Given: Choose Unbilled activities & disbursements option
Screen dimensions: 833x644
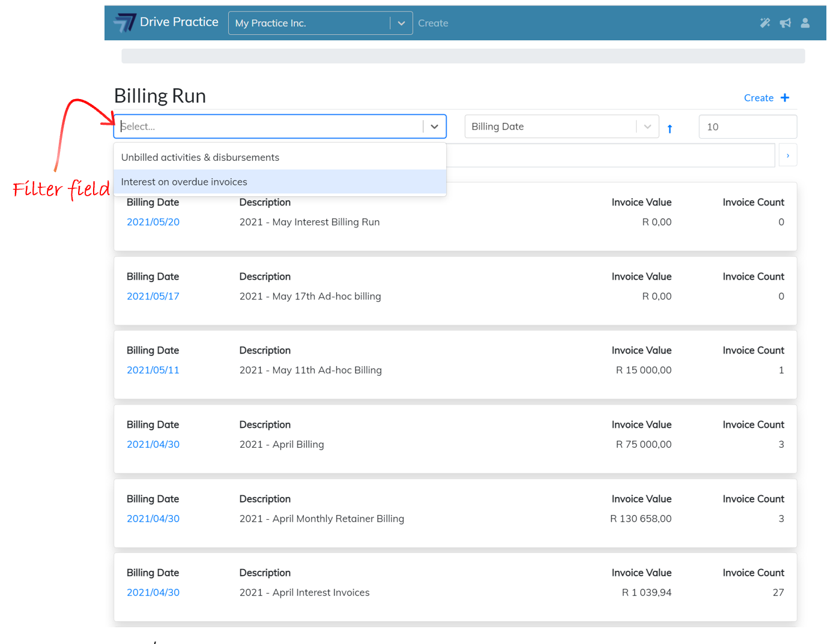Looking at the screenshot, I should tap(280, 157).
